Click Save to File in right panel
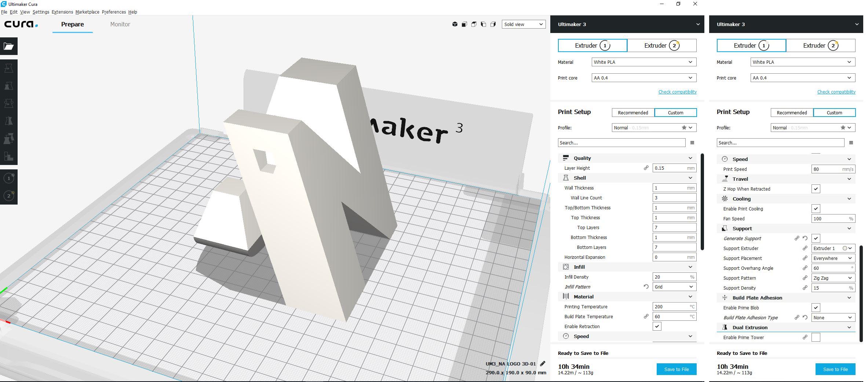The height and width of the screenshot is (382, 868). (835, 369)
